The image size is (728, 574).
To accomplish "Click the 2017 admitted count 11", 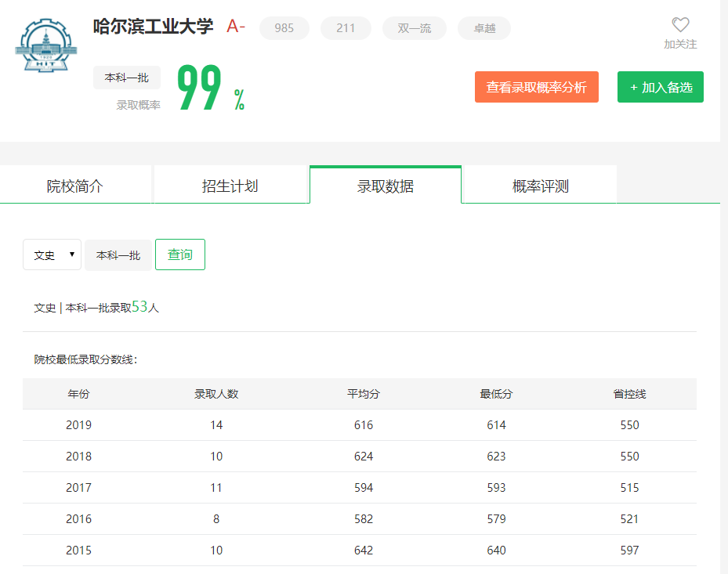I will tap(216, 488).
